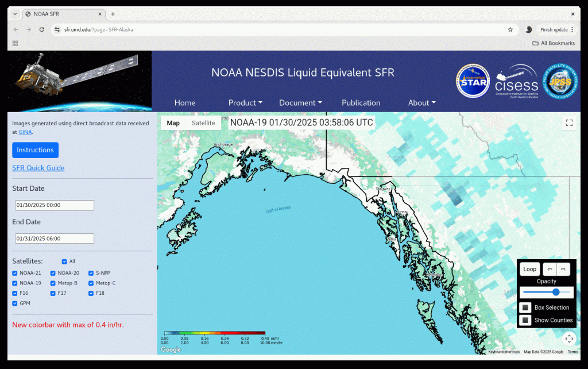Viewport: 588px width, 369px height.
Task: Expand the Document dropdown menu
Action: click(x=300, y=103)
